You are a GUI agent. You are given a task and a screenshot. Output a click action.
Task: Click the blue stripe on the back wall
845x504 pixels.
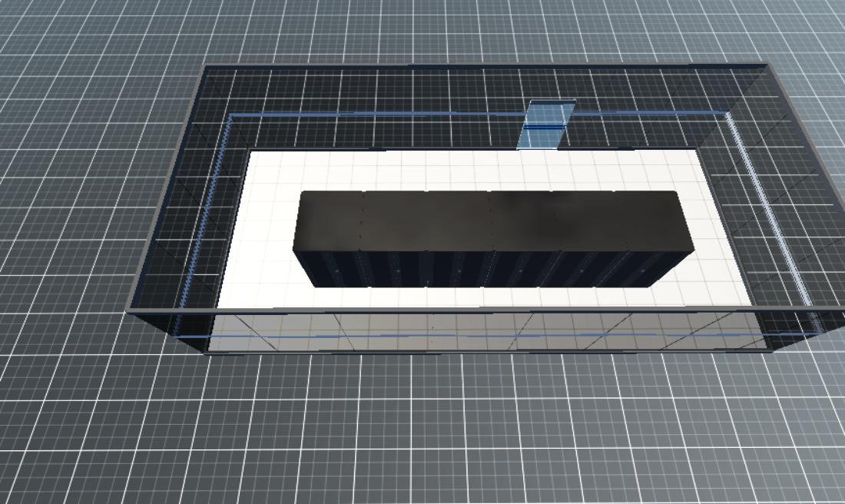384,114
